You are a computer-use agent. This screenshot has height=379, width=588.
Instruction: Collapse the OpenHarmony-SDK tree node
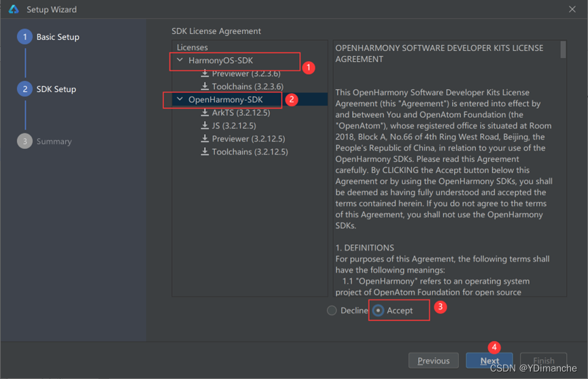click(x=180, y=99)
